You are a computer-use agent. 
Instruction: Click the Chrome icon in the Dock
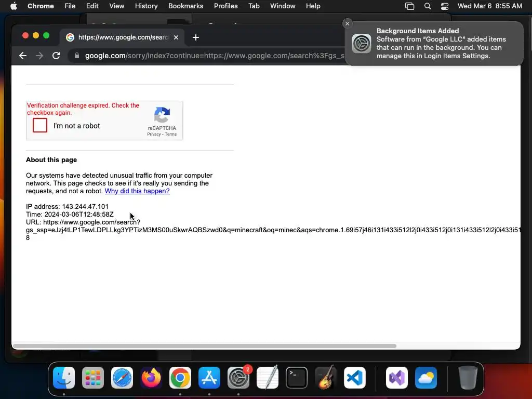click(x=180, y=378)
